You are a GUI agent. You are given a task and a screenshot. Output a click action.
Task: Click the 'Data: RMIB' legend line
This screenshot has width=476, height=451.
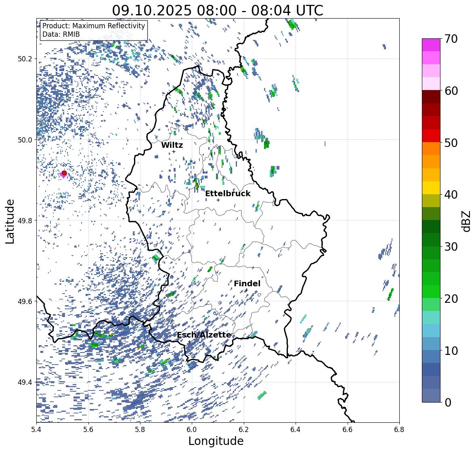(x=61, y=34)
